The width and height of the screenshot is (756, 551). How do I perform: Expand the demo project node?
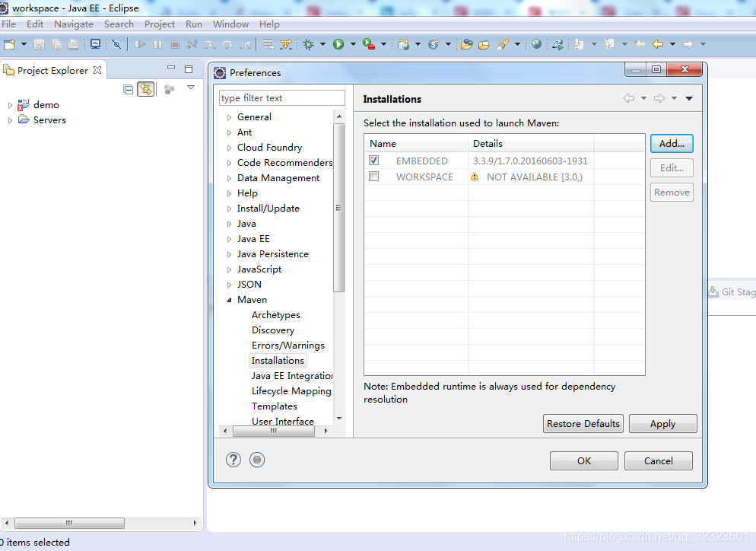click(x=10, y=105)
